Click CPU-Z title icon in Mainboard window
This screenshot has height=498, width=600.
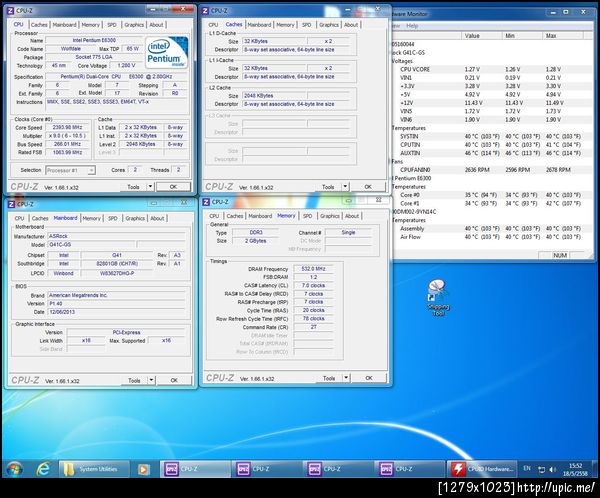(11, 204)
